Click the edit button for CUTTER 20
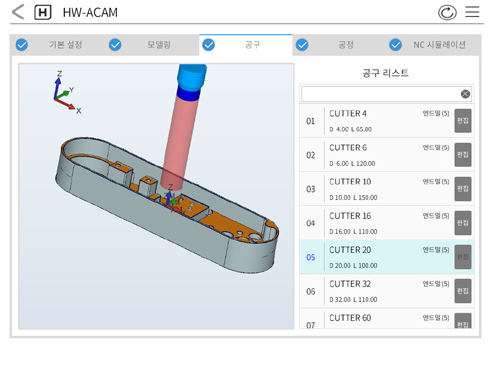The width and height of the screenshot is (495, 365). pyautogui.click(x=463, y=257)
